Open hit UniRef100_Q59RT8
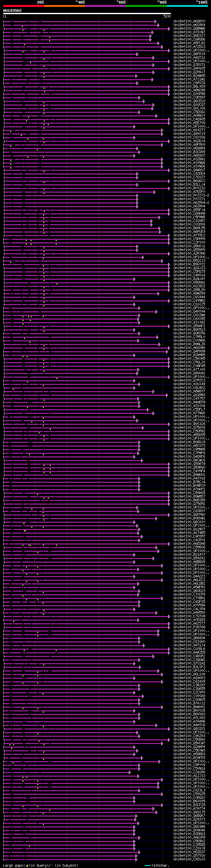Viewport: 211px width, 868px height. point(190,464)
